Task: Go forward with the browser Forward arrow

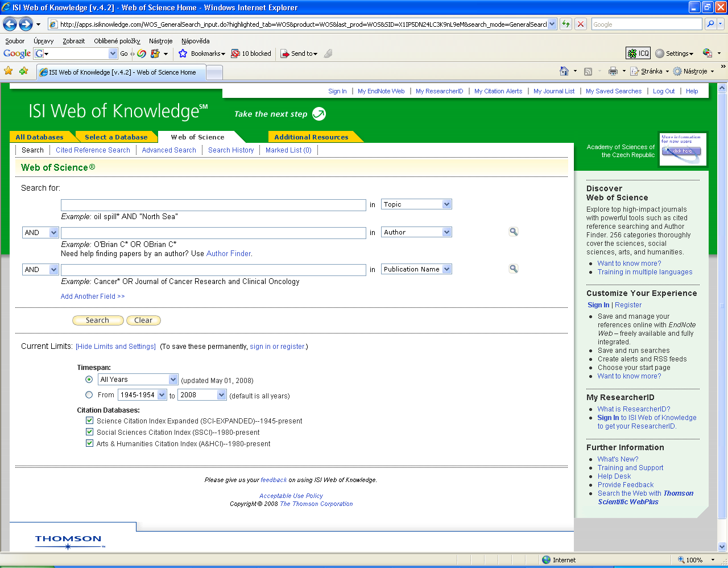Action: pyautogui.click(x=26, y=24)
